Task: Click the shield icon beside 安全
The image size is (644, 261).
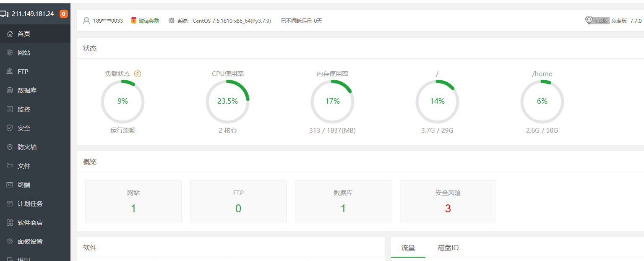Action: [x=10, y=128]
